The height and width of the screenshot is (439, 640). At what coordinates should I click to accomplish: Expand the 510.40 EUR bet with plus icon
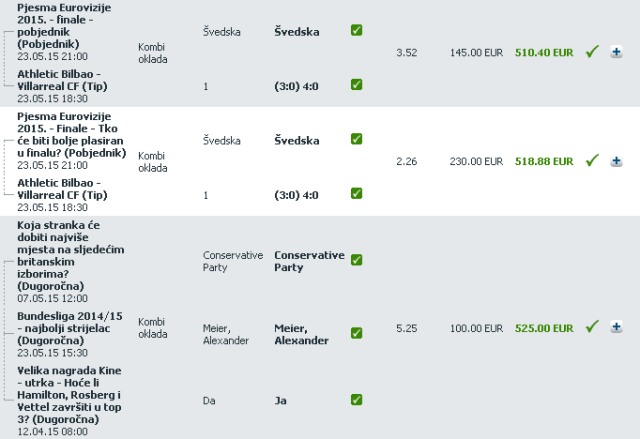(616, 52)
